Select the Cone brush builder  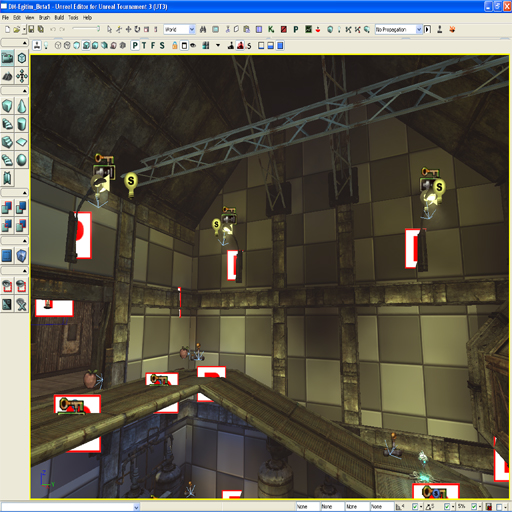22,106
